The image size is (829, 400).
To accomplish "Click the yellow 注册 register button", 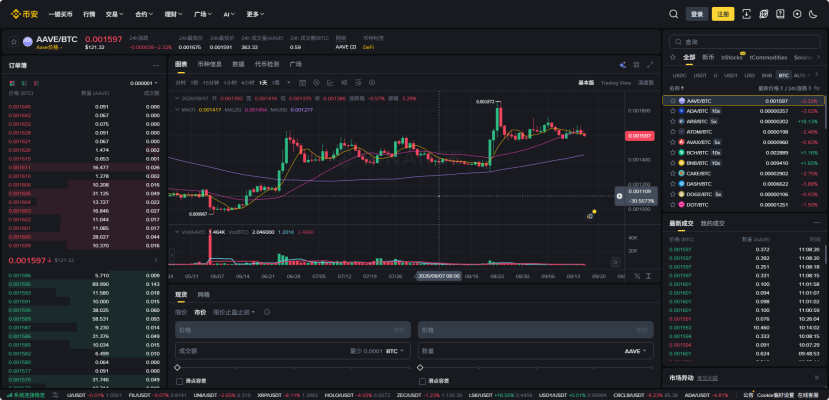I will click(x=723, y=14).
